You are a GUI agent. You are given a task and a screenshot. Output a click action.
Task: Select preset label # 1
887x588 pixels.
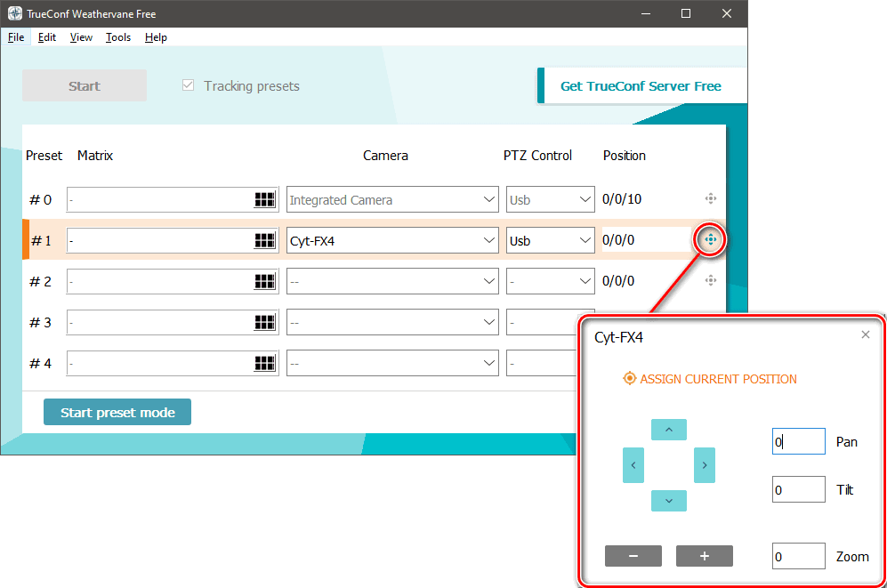point(41,241)
